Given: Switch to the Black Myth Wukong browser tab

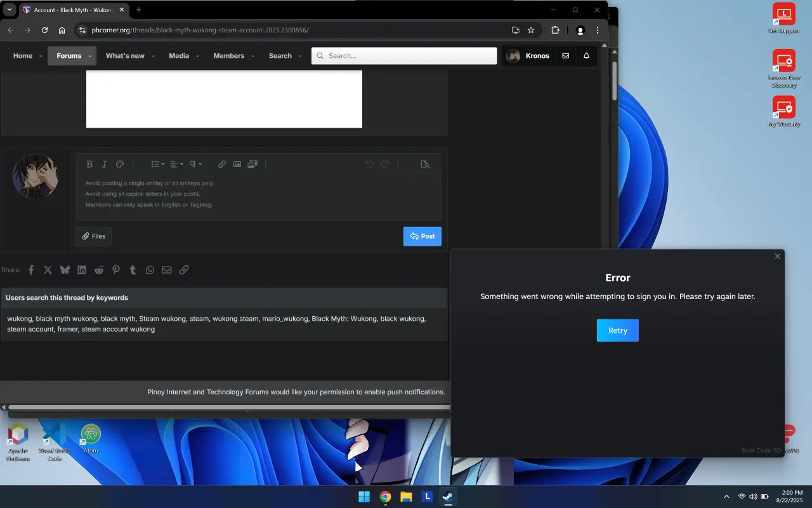Looking at the screenshot, I should [x=74, y=10].
